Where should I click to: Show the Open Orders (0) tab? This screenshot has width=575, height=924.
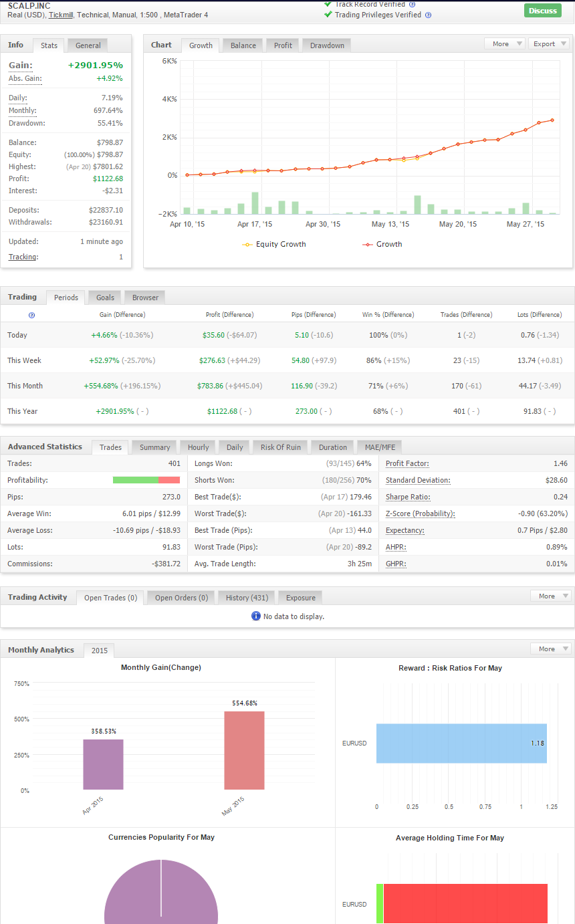coord(181,598)
